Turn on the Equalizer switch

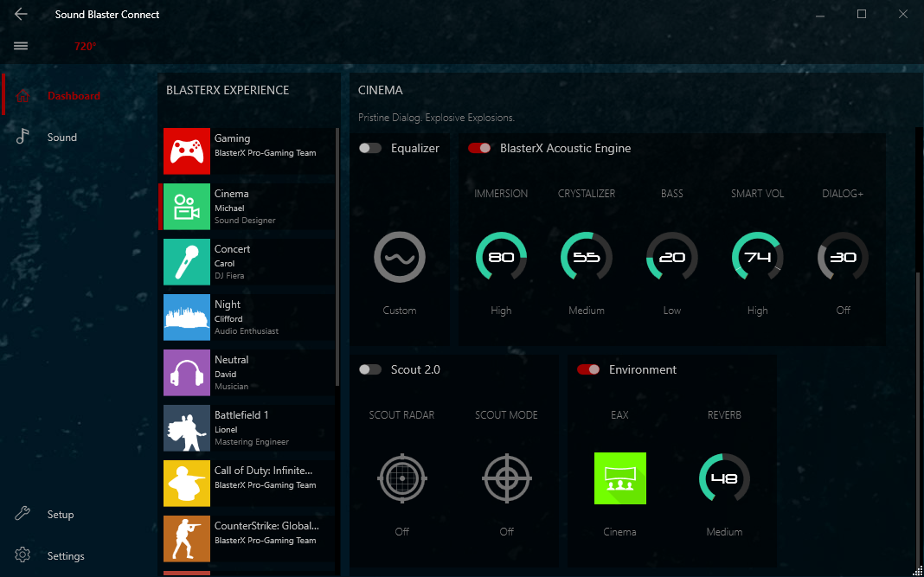[370, 148]
